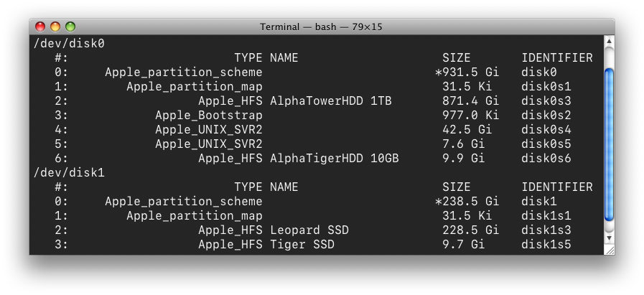Click the /dev/disk1 header line
644x295 pixels.
[x=69, y=173]
